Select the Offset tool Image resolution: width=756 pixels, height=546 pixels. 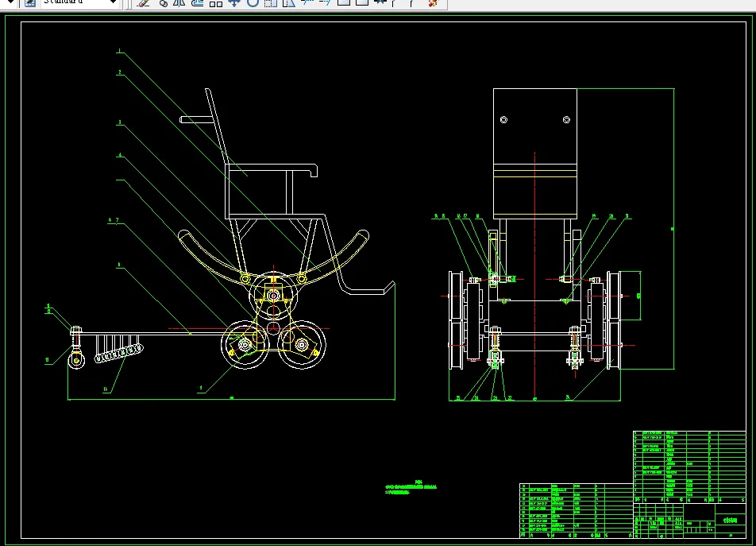pyautogui.click(x=197, y=3)
